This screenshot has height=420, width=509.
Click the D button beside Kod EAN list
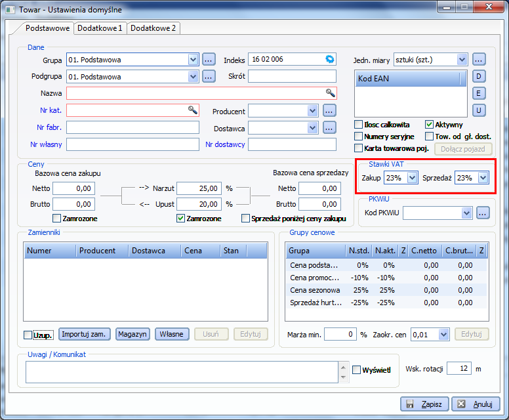[478, 76]
